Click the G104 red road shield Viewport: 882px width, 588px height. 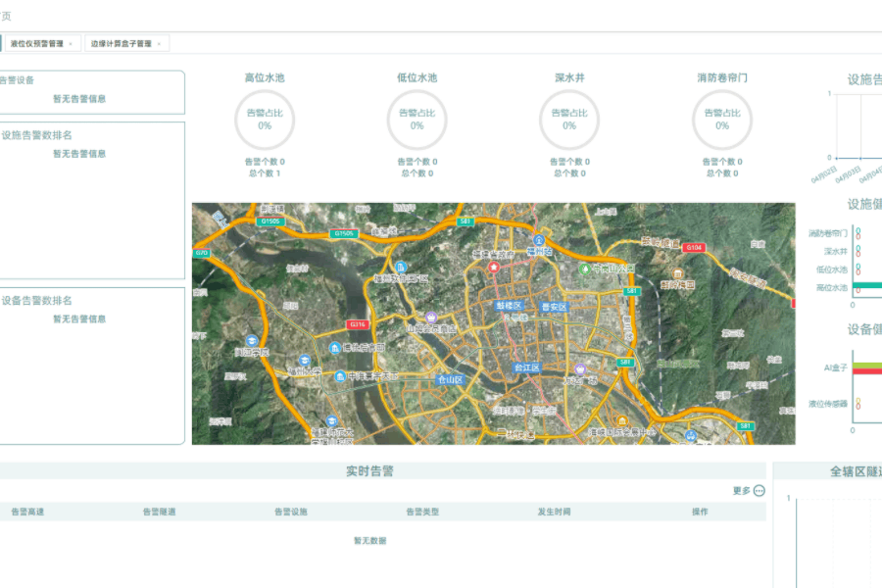coord(694,248)
